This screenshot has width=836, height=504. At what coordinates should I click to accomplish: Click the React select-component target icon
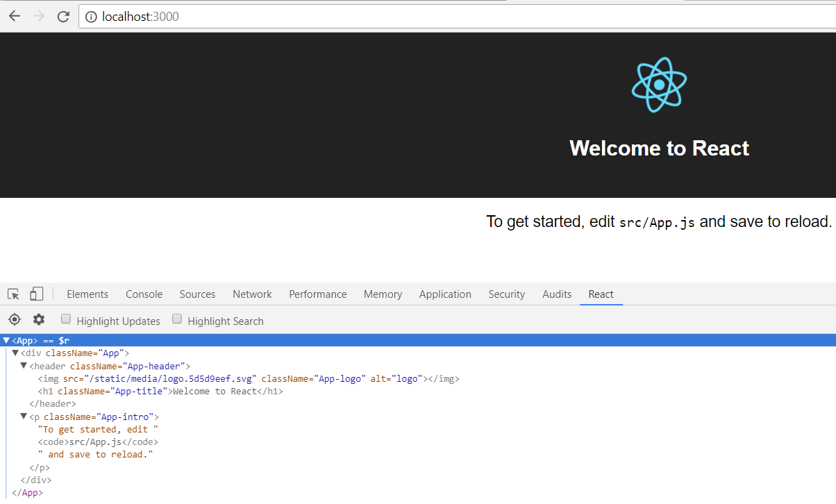15,319
